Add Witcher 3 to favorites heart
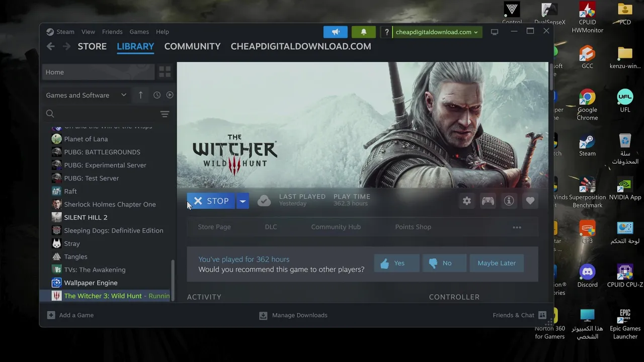Screen dimensions: 644x362 530,201
